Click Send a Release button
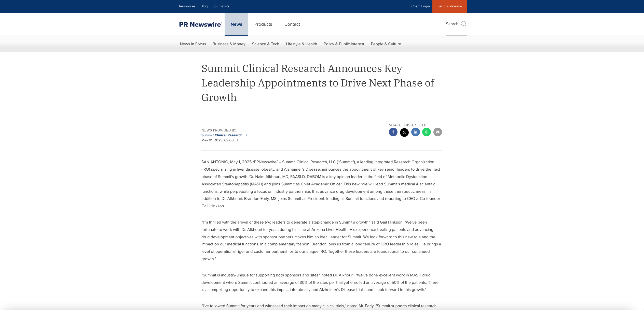The height and width of the screenshot is (310, 644). 449,6
